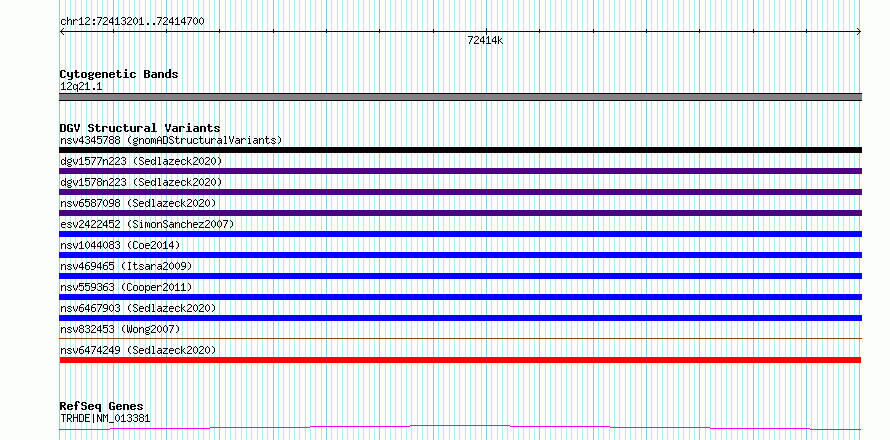Image resolution: width=890 pixels, height=440 pixels.
Task: Select the gray 12q21.1 cytogenetic band bar
Action: click(x=460, y=97)
